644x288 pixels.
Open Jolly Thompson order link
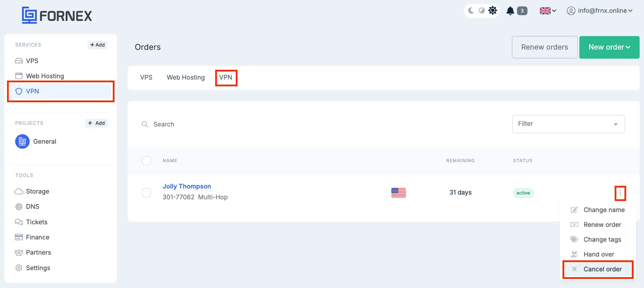(x=187, y=186)
